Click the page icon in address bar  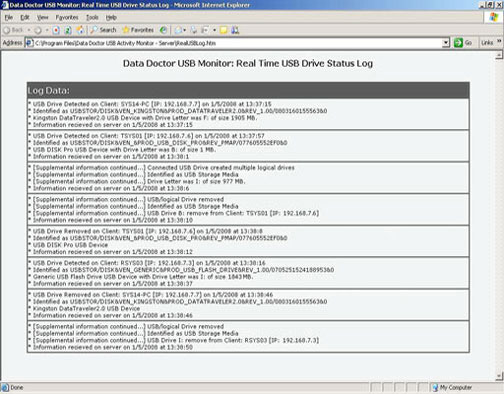30,43
